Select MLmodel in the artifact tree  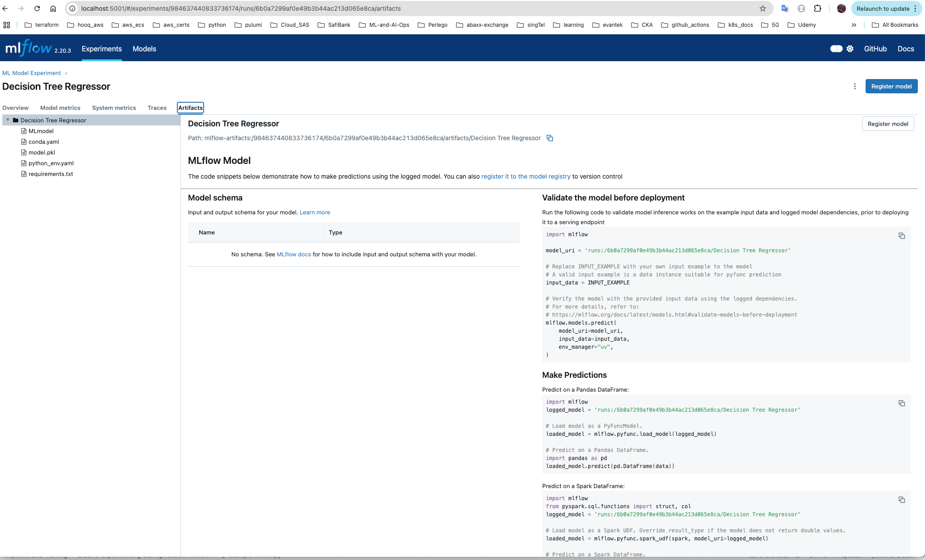coord(41,131)
